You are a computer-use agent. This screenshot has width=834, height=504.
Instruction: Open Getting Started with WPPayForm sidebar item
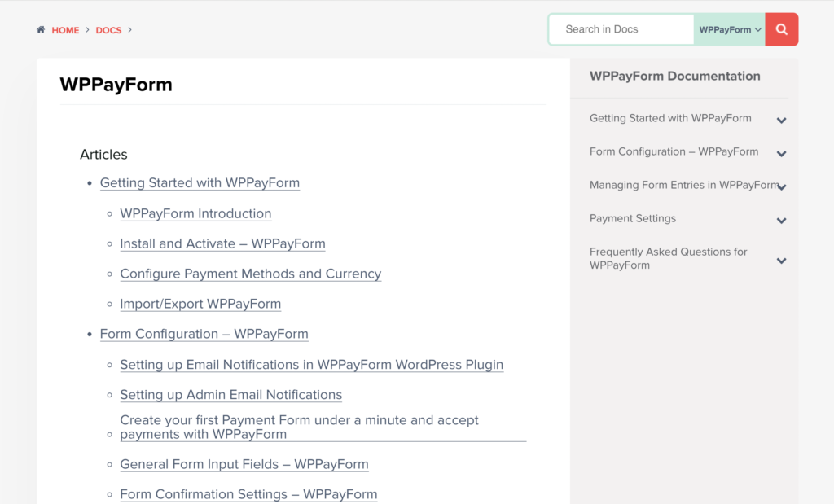tap(670, 118)
